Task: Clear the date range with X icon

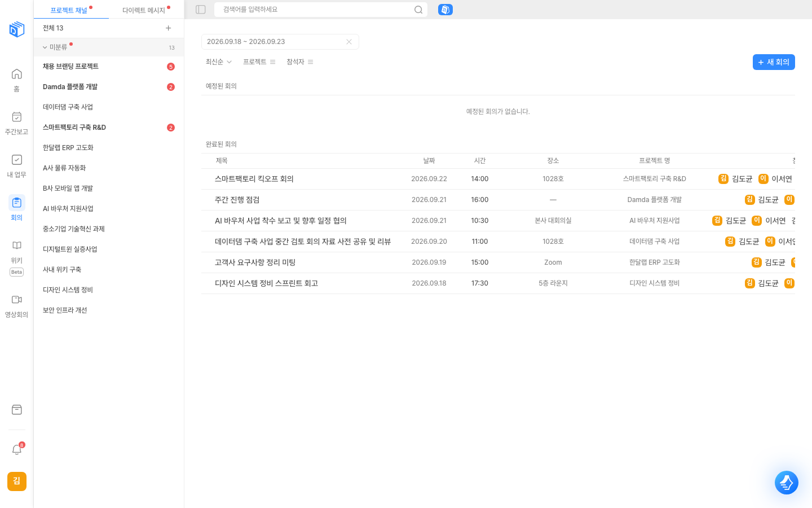Action: pyautogui.click(x=349, y=42)
